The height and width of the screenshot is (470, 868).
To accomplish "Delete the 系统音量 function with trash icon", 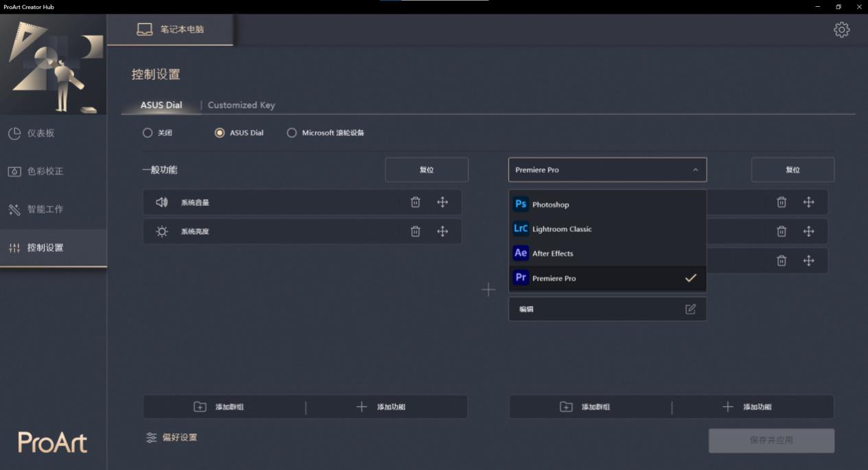I will pos(415,202).
